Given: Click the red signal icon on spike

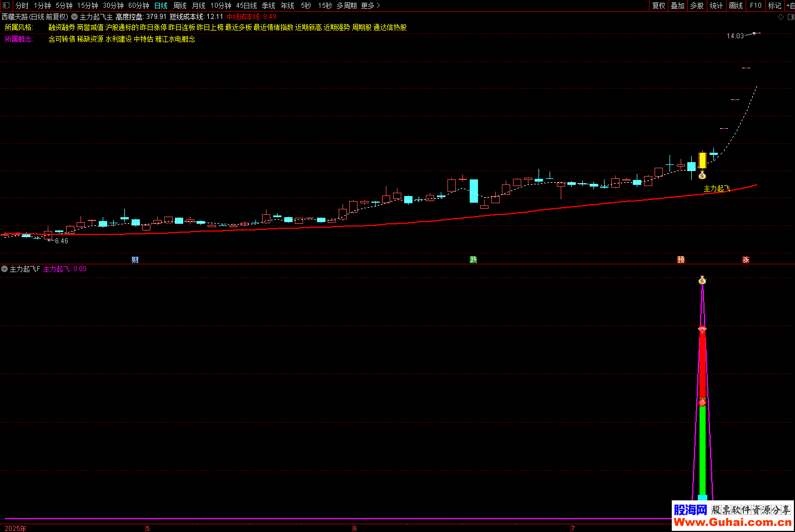Looking at the screenshot, I should click(x=702, y=330).
